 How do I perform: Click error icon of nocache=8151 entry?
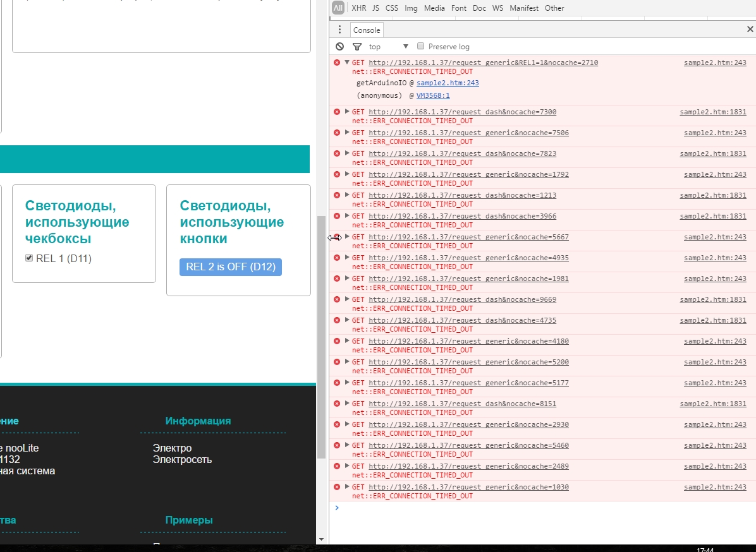(x=336, y=404)
